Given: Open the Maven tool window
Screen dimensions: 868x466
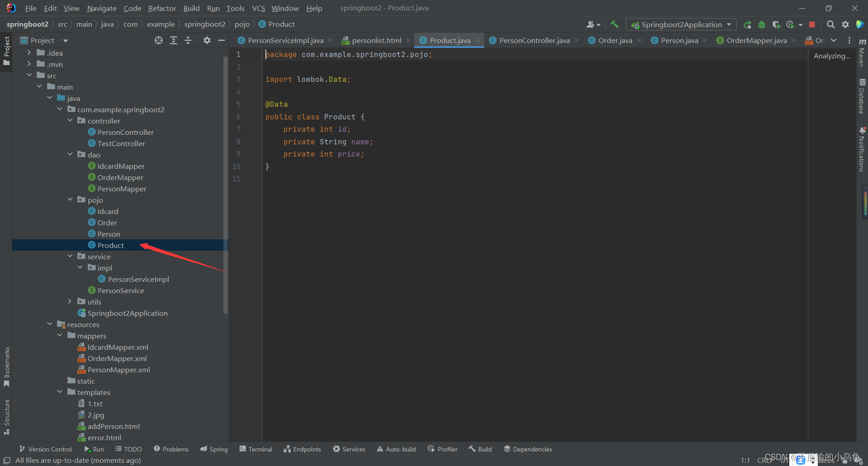Looking at the screenshot, I should click(x=862, y=53).
